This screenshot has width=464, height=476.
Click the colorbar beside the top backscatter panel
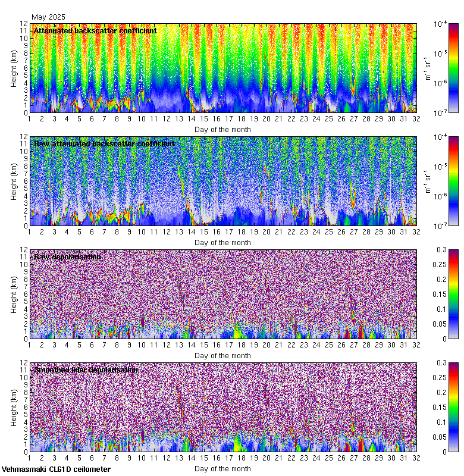point(437,68)
